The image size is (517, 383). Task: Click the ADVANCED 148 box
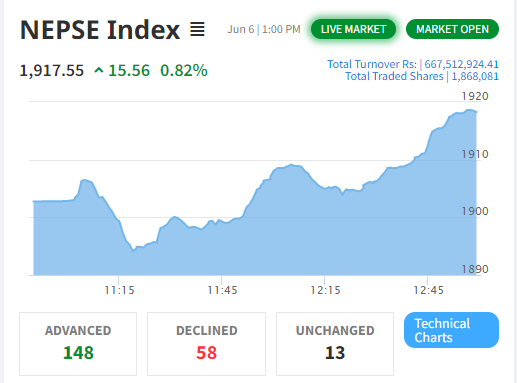click(78, 344)
